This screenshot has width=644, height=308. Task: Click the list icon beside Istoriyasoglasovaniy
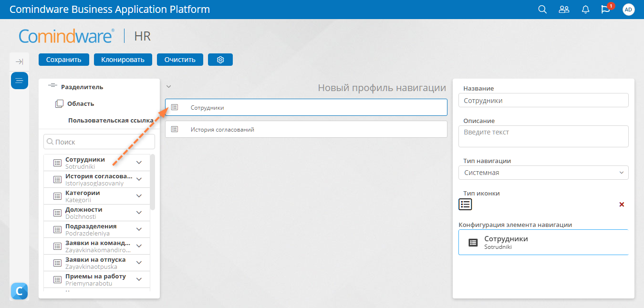tap(57, 179)
